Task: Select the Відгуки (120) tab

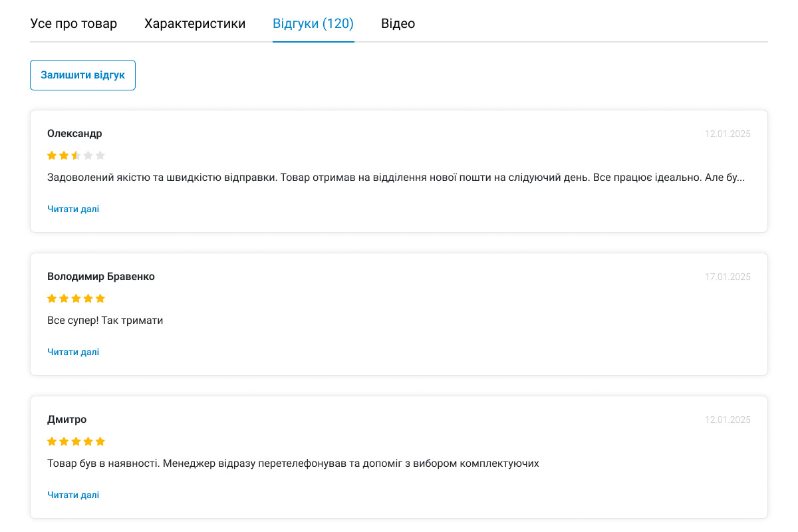Action: point(313,24)
